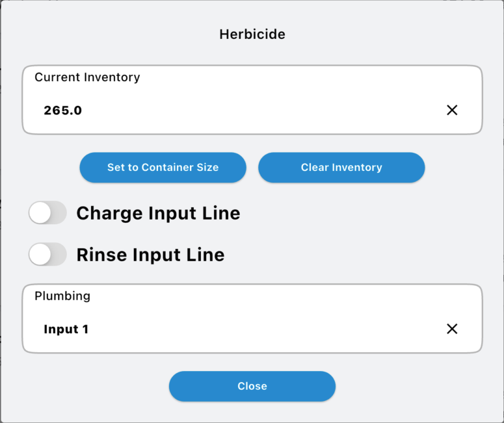Click the Clear Inventory button
This screenshot has height=423, width=504.
[341, 168]
